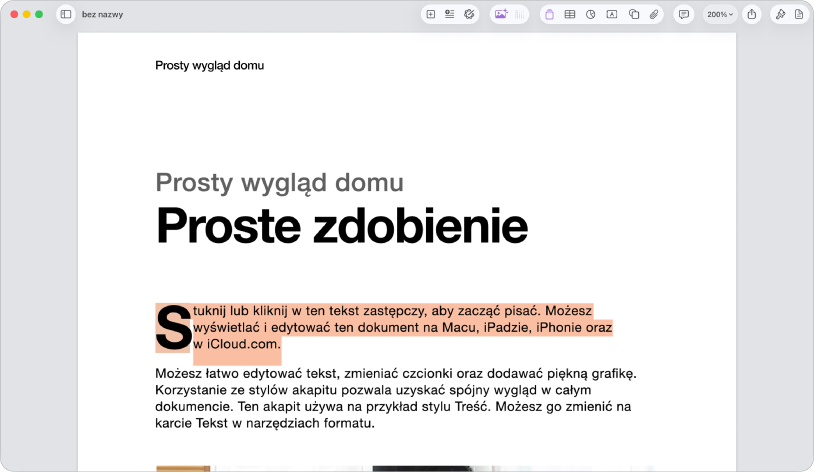Click the red close window button
The height and width of the screenshot is (473, 814).
coord(14,15)
